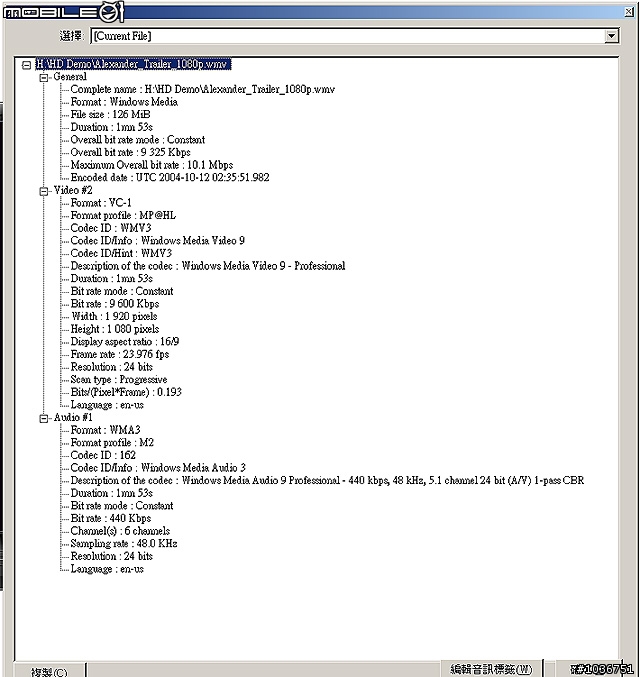Select 'Maximum Overall bit rate : 10.1 Mbps'
Screen dimensions: 640x677
coord(152,165)
